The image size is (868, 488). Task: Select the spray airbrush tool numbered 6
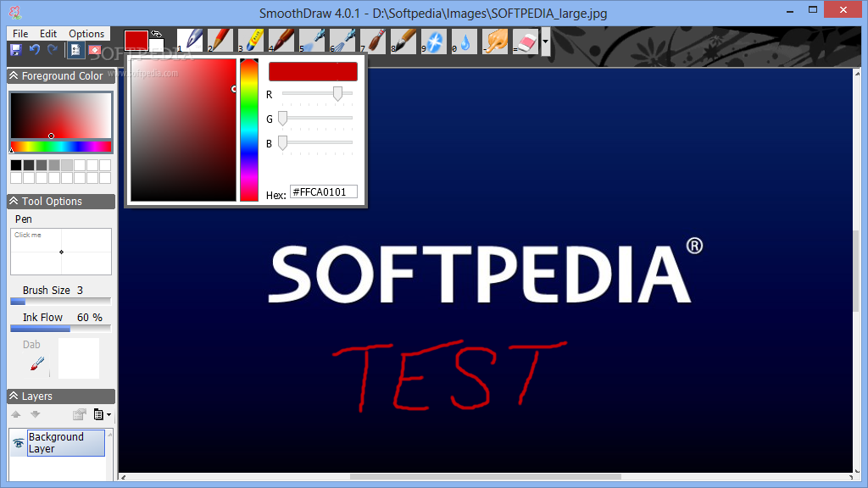[342, 41]
